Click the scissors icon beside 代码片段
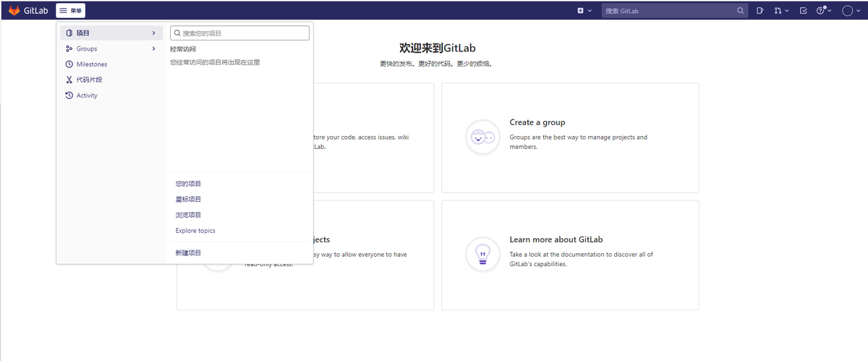The image size is (868, 361). pos(69,80)
